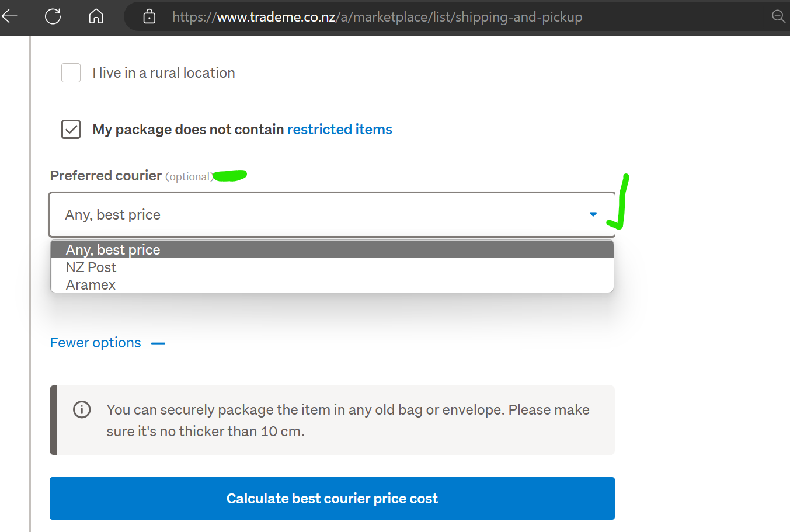Viewport: 790px width, 532px height.
Task: Click the minus icon beside Fewer options
Action: point(158,343)
